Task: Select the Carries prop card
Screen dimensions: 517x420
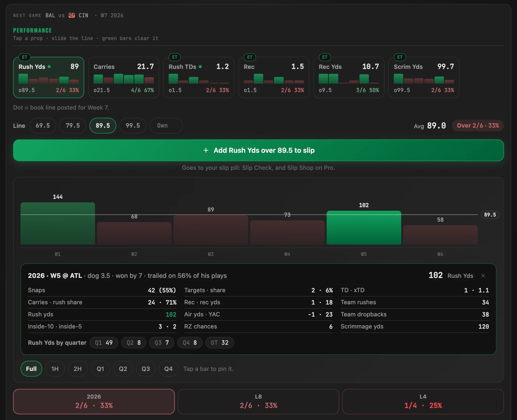Action: click(x=124, y=77)
